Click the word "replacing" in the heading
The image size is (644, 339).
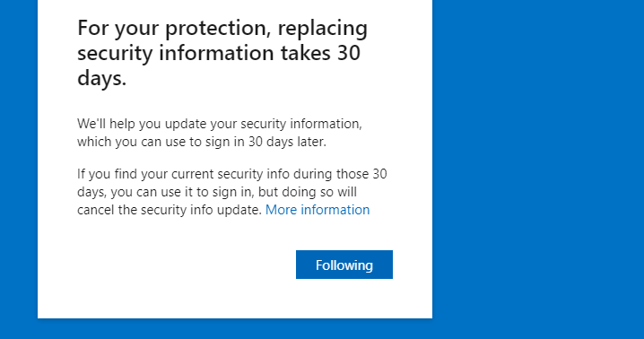322,29
